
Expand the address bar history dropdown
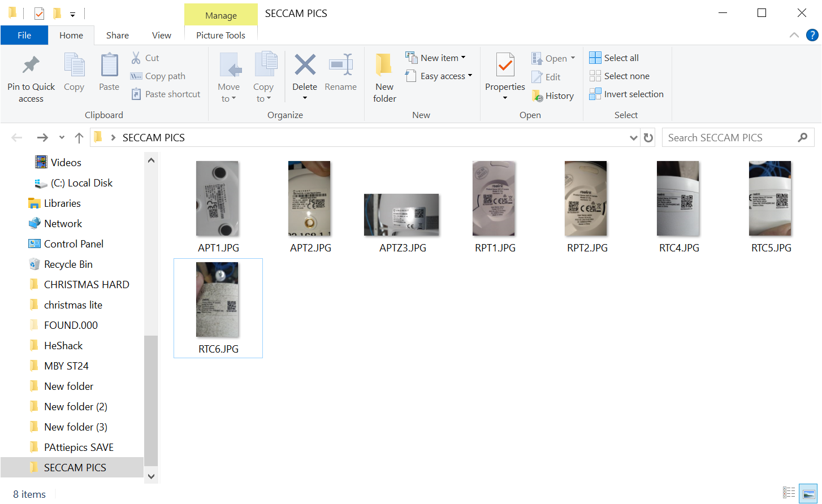[x=634, y=137]
